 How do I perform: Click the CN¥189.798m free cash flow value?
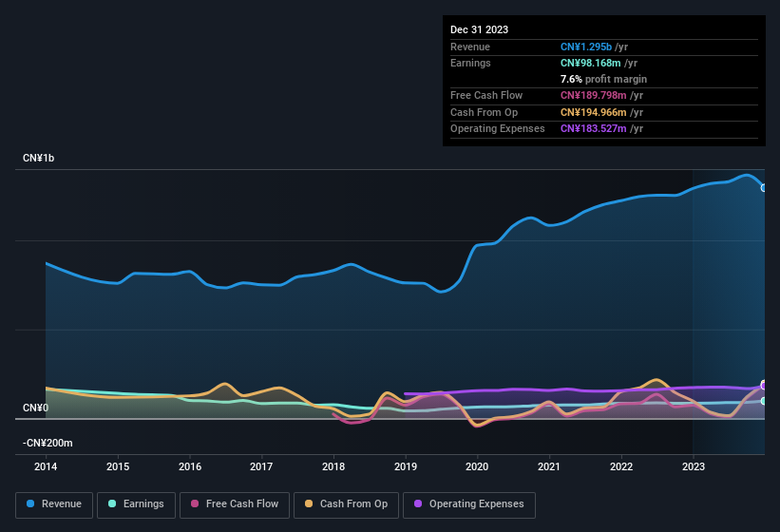[594, 95]
